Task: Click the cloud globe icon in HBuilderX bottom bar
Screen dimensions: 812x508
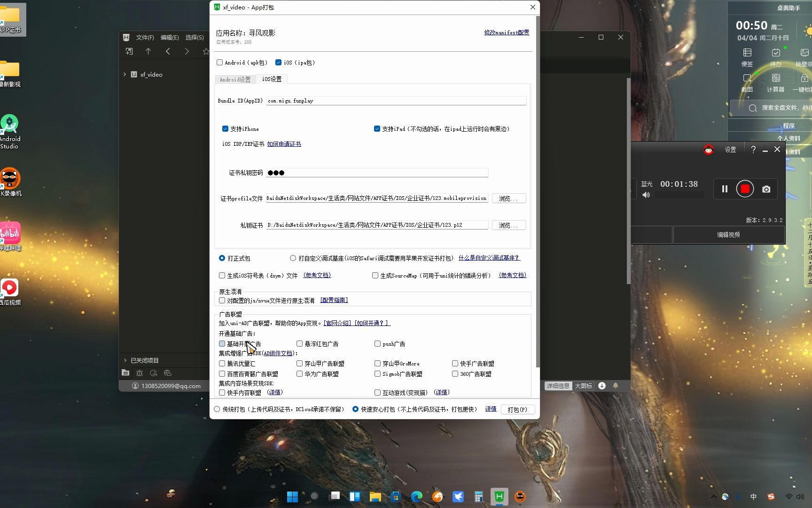Action: tap(168, 373)
